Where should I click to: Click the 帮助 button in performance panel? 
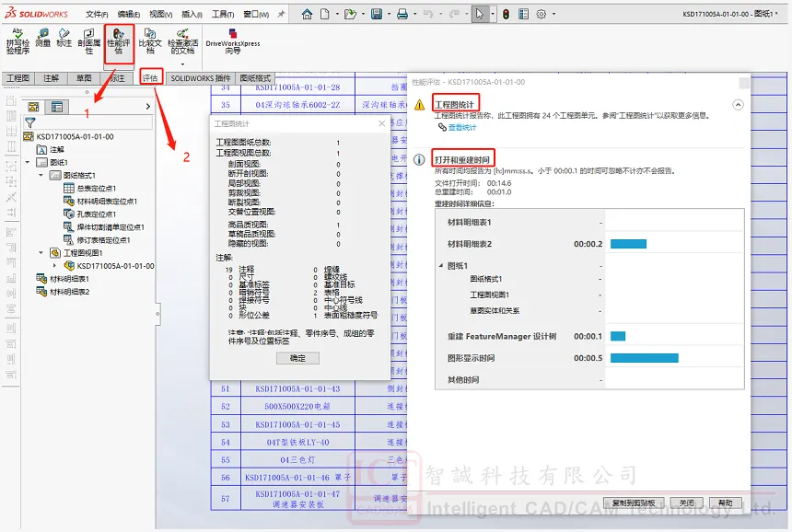pyautogui.click(x=726, y=503)
